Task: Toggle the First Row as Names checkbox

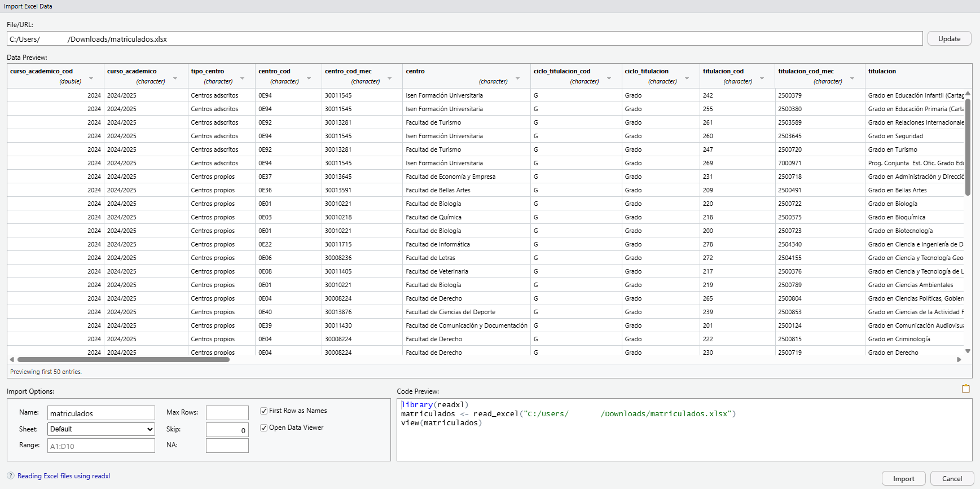Action: click(264, 411)
